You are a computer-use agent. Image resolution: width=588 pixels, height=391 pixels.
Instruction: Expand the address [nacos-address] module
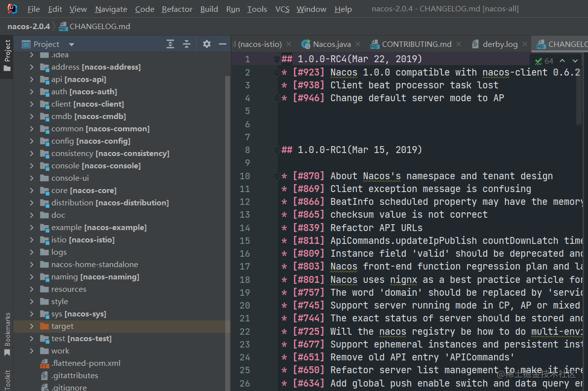pos(32,67)
